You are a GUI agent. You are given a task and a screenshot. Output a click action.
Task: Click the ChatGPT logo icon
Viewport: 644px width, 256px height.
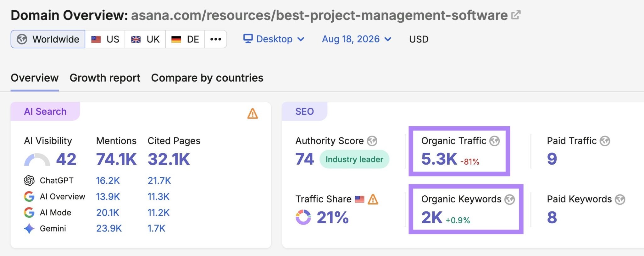pyautogui.click(x=29, y=180)
